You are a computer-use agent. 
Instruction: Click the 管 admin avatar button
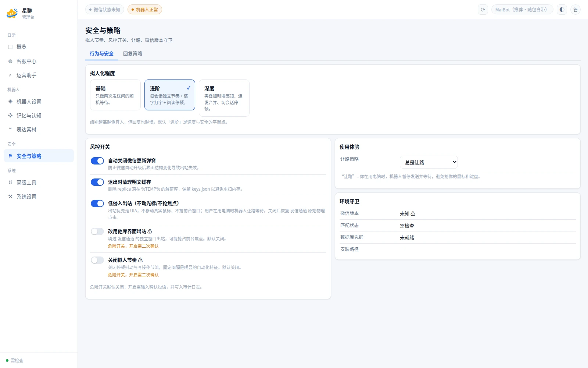point(576,10)
